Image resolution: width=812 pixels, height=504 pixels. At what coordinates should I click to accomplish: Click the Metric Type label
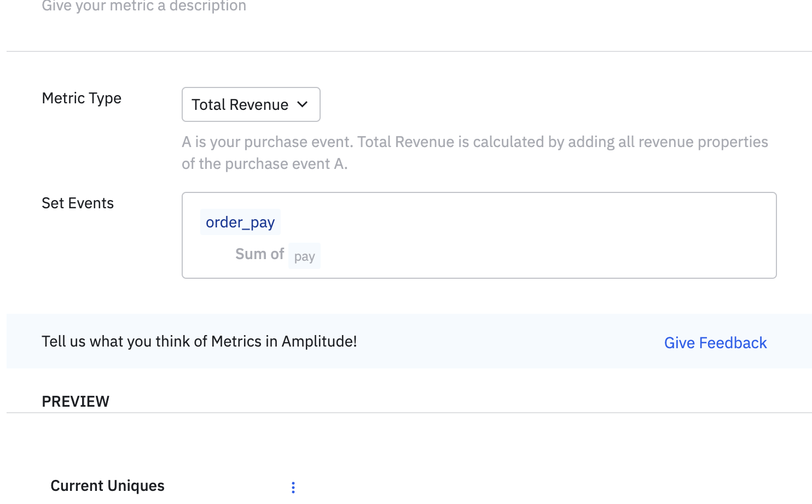(x=82, y=98)
